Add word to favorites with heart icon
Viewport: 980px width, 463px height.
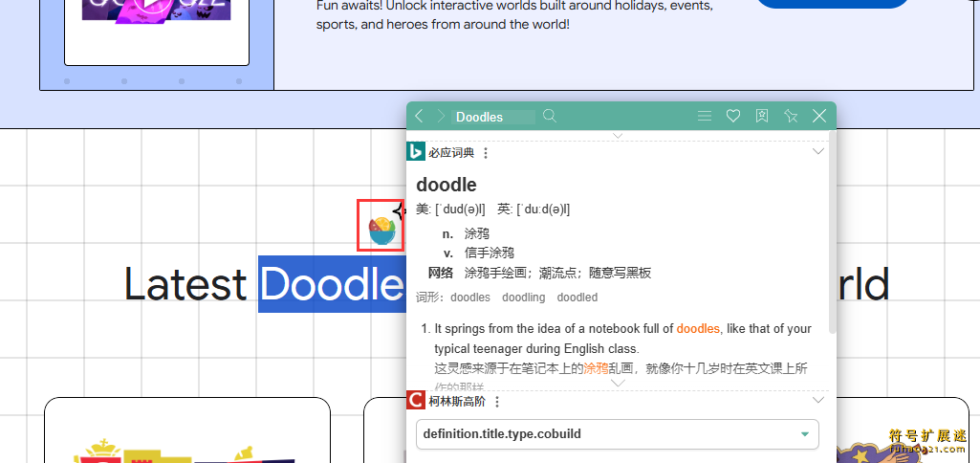coord(733,116)
